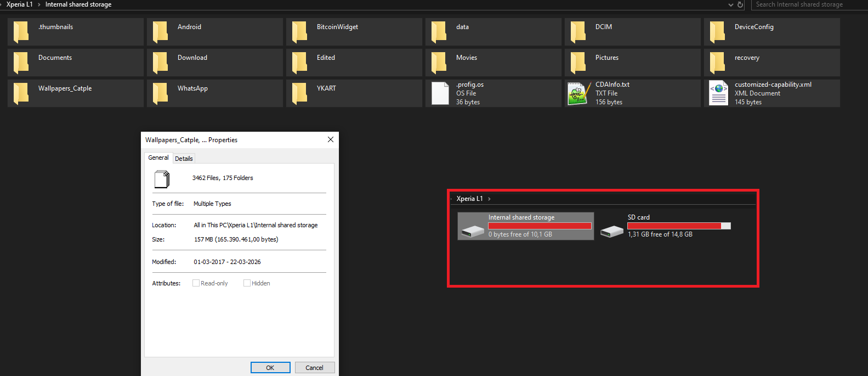
Task: Select the Edited folder icon
Action: 299,63
